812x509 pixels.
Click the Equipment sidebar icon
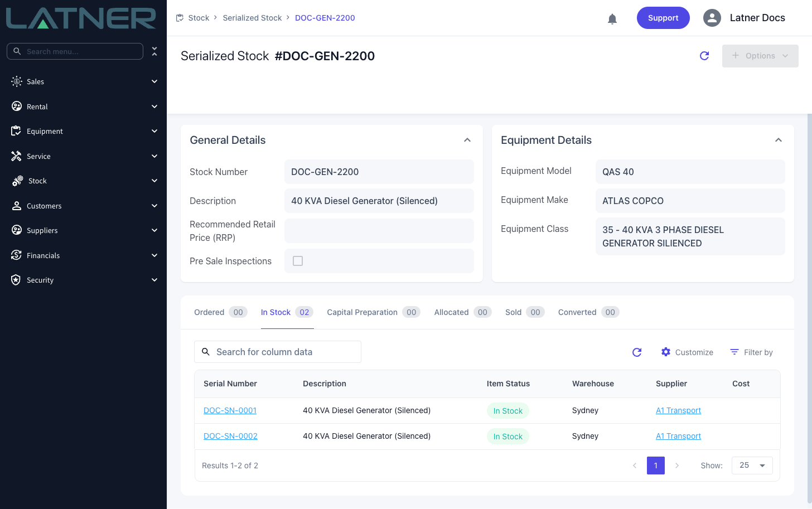[x=16, y=131]
